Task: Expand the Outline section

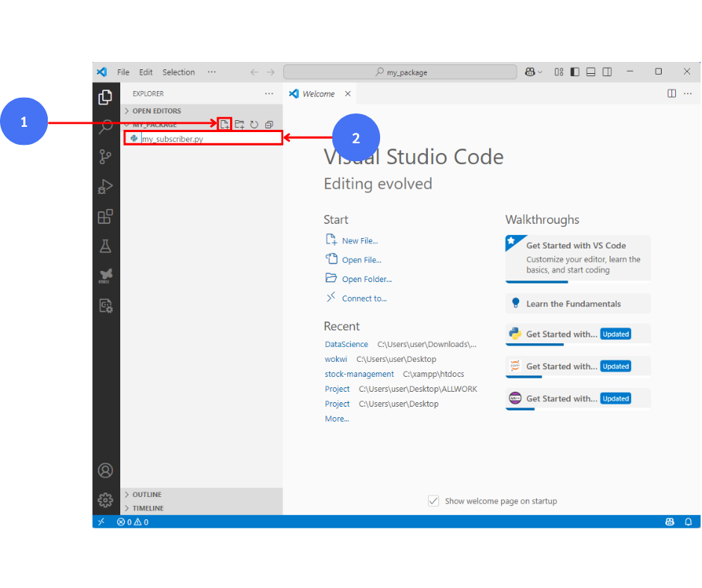Action: coord(146,494)
